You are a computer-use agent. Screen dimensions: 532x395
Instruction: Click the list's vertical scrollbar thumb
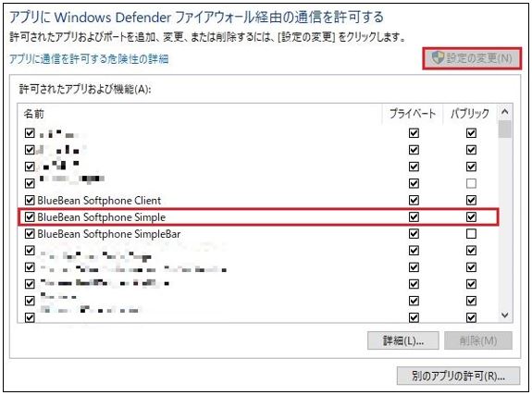pyautogui.click(x=504, y=129)
